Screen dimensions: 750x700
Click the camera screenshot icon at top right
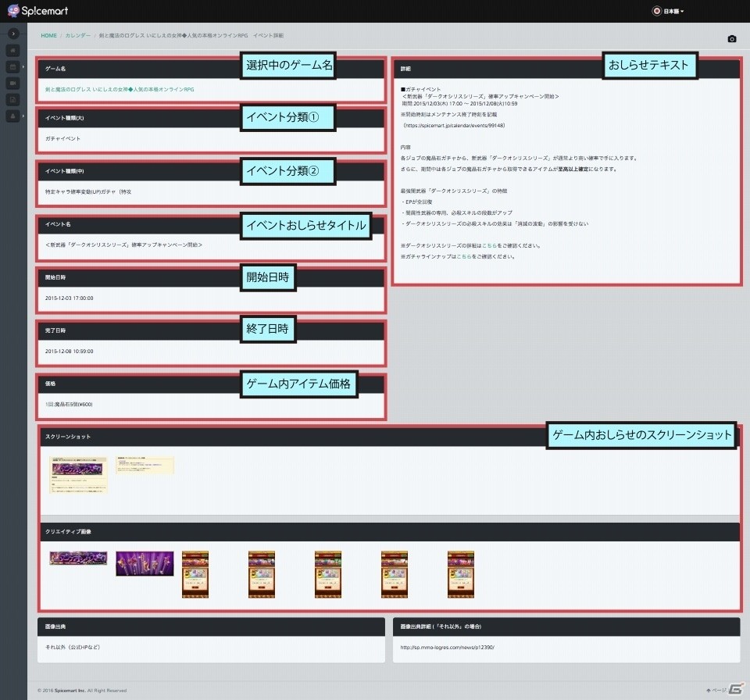click(x=732, y=39)
